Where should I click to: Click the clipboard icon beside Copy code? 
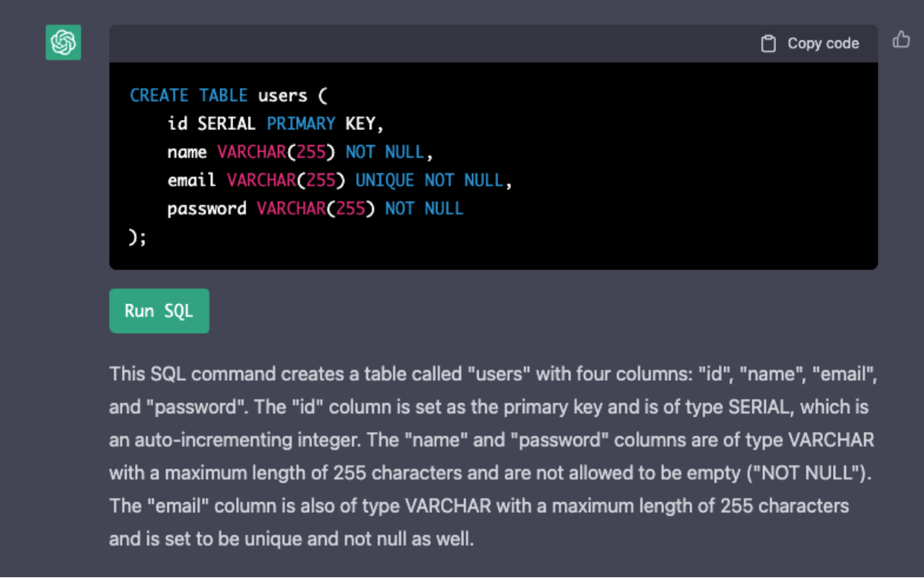click(x=769, y=44)
